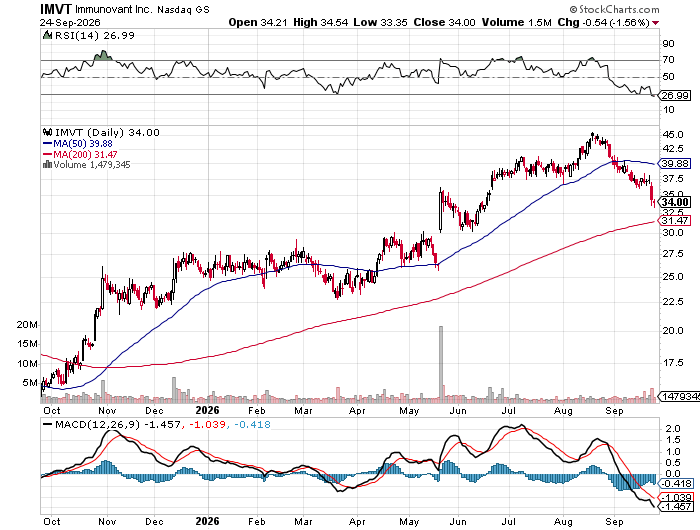700x530 pixels.
Task: Click the 50 midline label on RSI axis
Action: pyautogui.click(x=668, y=77)
